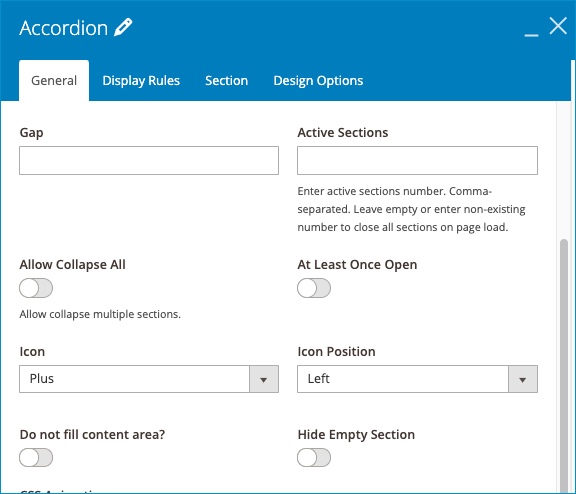Open the Icon Position dropdown showing Left
This screenshot has width=576, height=494.
(x=417, y=379)
